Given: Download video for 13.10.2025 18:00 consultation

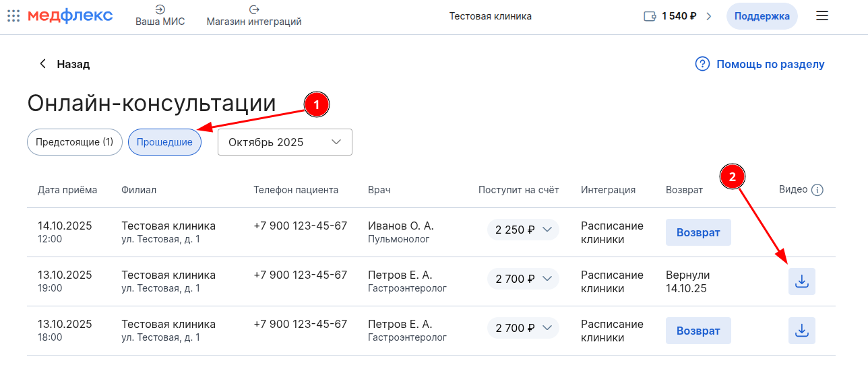Looking at the screenshot, I should point(802,331).
